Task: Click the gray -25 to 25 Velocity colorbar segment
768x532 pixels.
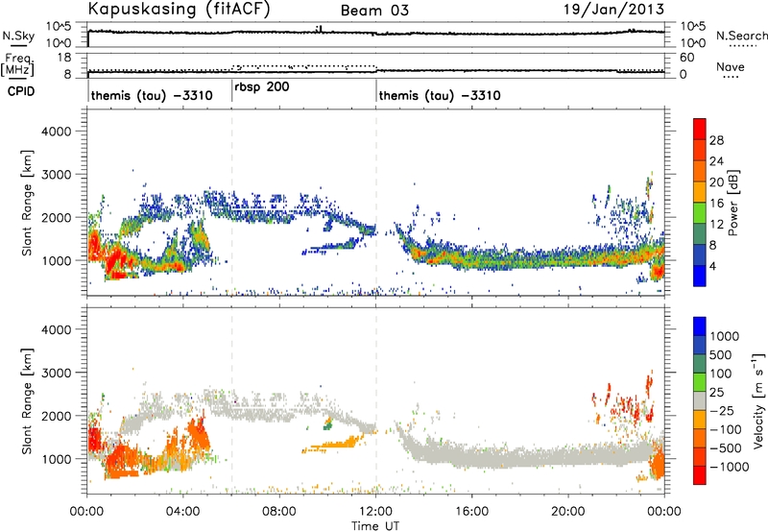Action: (700, 401)
